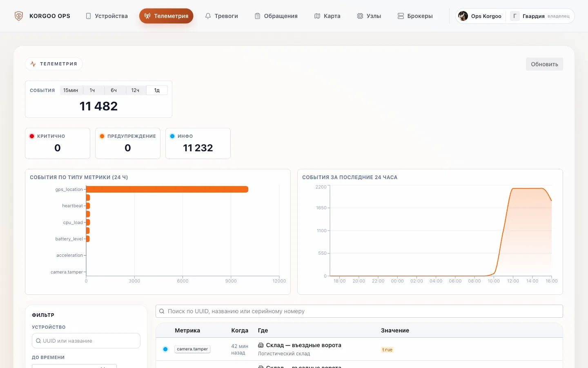Open the Брокеры section
588x368 pixels.
415,16
